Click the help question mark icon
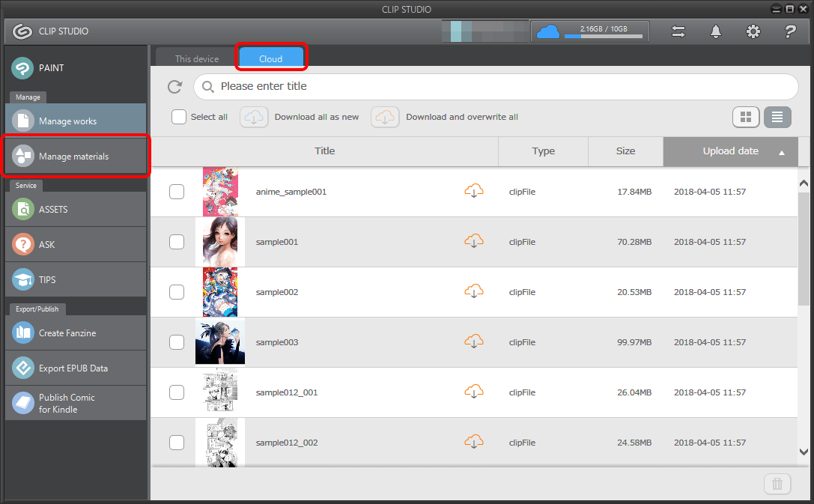 pyautogui.click(x=789, y=31)
